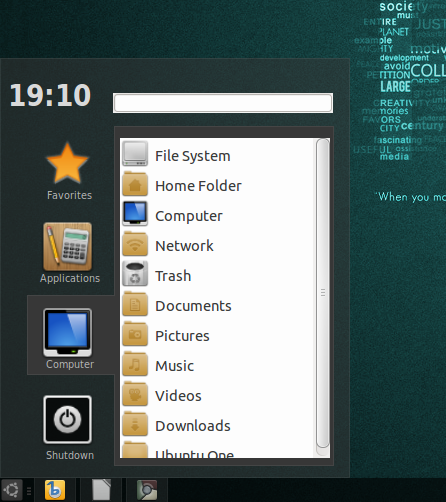446x502 pixels.
Task: Select the "Documents" label
Action: click(x=193, y=306)
